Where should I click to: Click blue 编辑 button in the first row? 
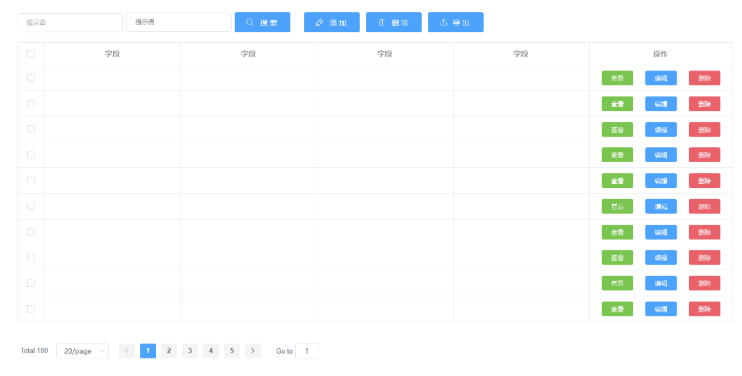pos(661,78)
